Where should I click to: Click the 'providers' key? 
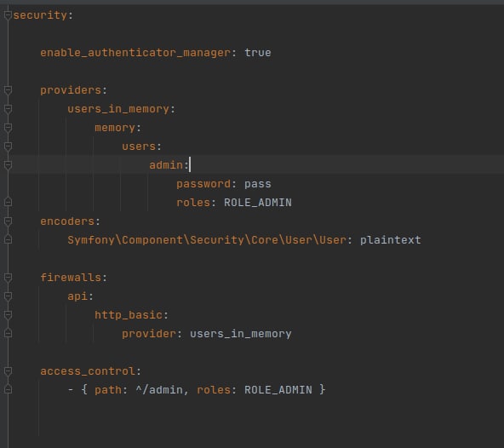(x=71, y=90)
